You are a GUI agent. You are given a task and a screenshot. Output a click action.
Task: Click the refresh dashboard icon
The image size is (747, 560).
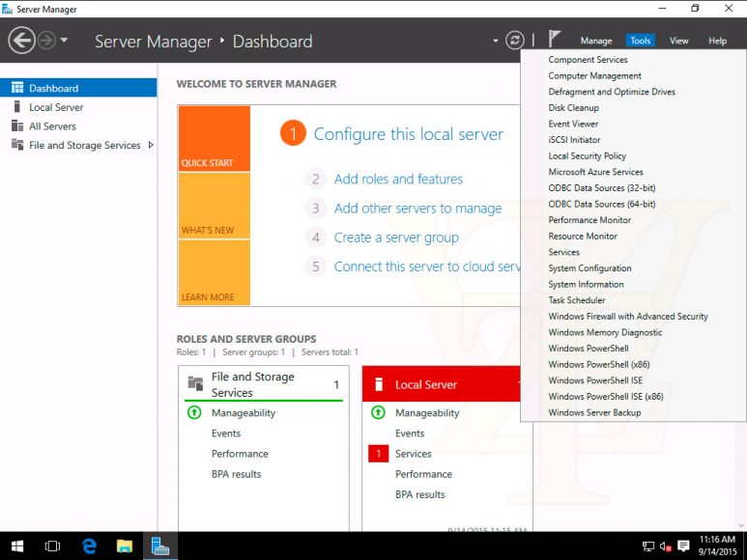click(515, 41)
